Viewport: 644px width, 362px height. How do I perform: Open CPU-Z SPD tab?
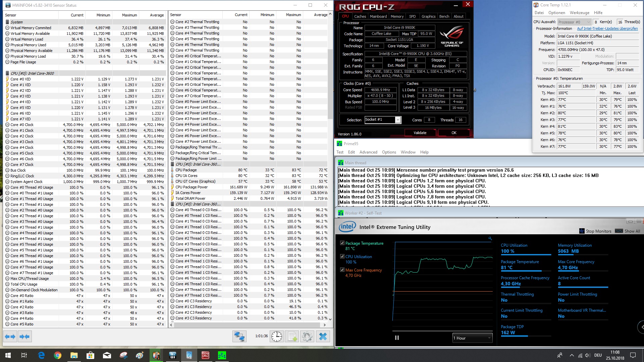(412, 16)
